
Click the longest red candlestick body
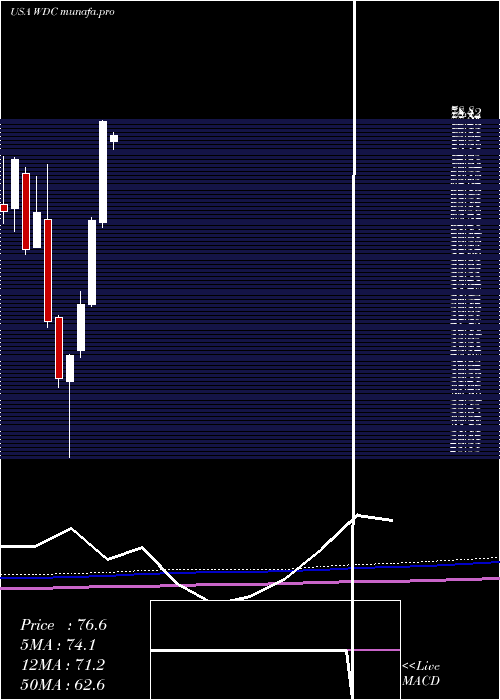(x=48, y=270)
